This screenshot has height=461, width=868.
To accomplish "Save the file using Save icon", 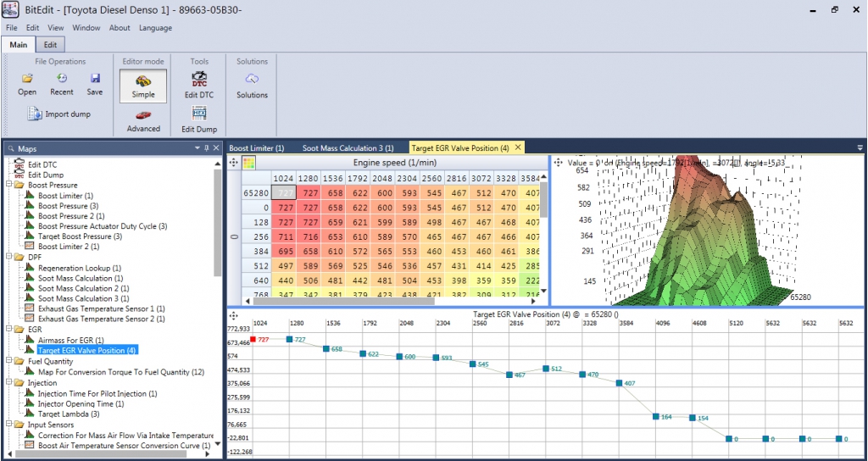I will click(x=95, y=85).
